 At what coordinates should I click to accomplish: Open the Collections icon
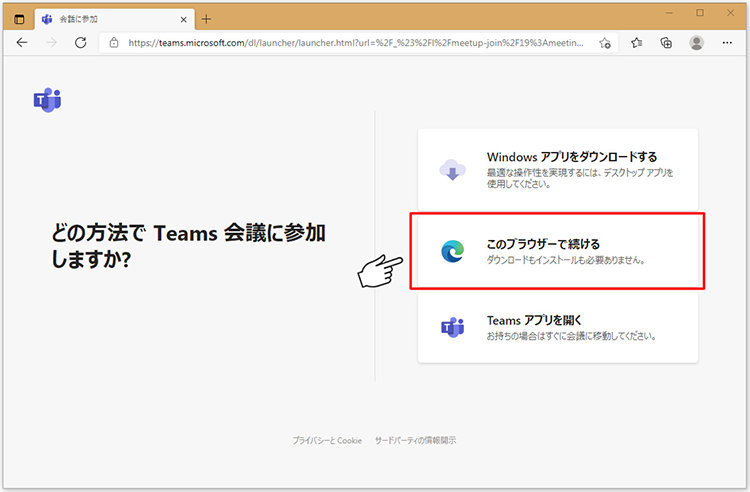[666, 43]
